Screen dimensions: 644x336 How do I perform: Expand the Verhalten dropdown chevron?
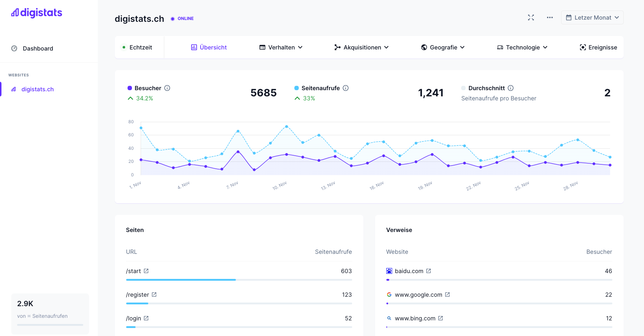click(x=300, y=47)
